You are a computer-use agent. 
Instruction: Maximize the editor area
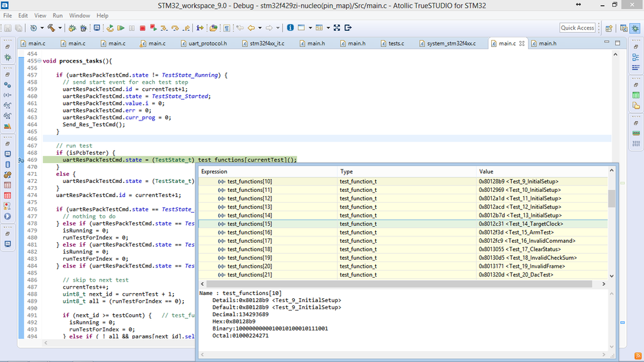pos(618,43)
